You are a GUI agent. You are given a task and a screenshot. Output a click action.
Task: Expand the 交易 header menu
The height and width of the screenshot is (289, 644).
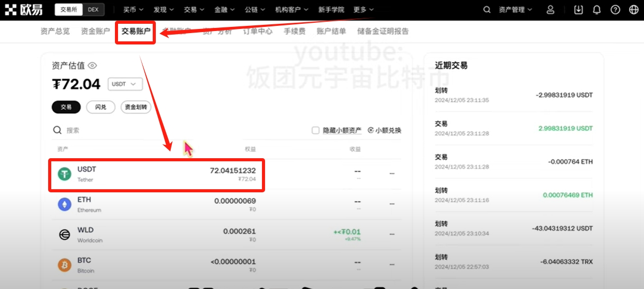194,10
